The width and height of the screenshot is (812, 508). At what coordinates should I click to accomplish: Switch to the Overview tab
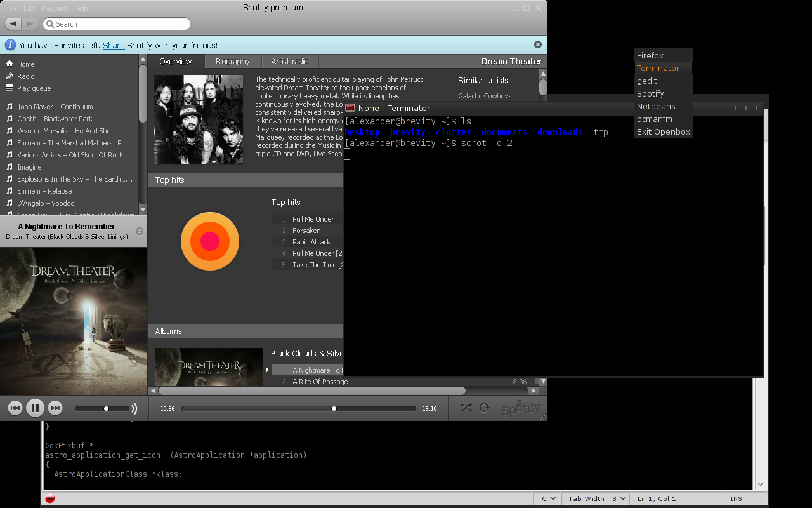pos(176,62)
